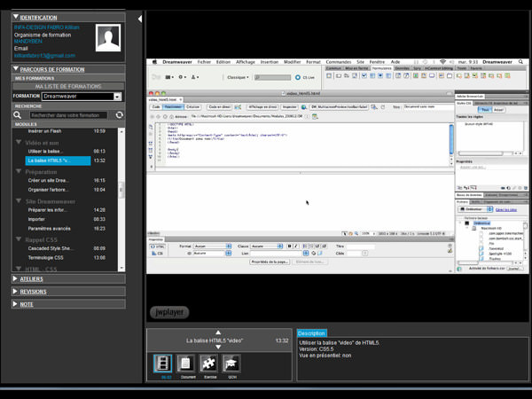Open the Fenêtre menu
The image size is (532, 399).
[377, 62]
